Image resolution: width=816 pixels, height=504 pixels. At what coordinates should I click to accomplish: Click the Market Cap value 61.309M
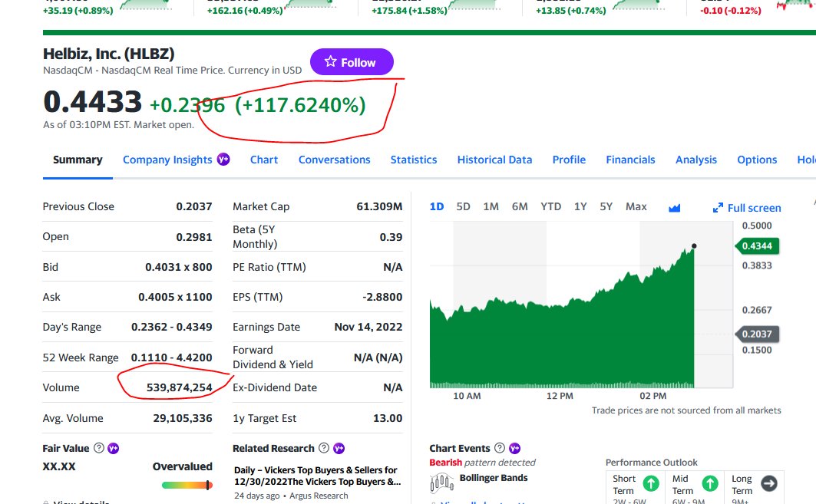[379, 206]
